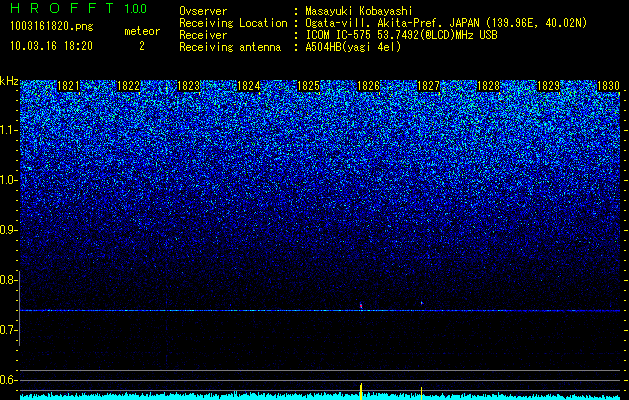Click the red meteor echo near 1826

click(361, 306)
